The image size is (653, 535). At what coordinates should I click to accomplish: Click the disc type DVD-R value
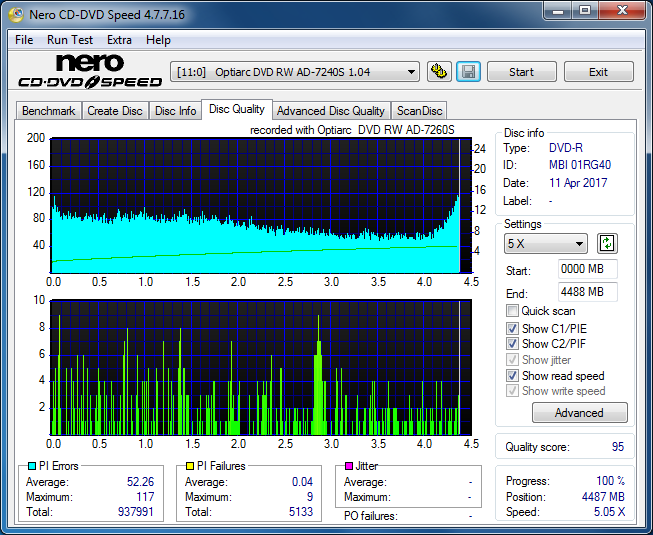[x=566, y=148]
